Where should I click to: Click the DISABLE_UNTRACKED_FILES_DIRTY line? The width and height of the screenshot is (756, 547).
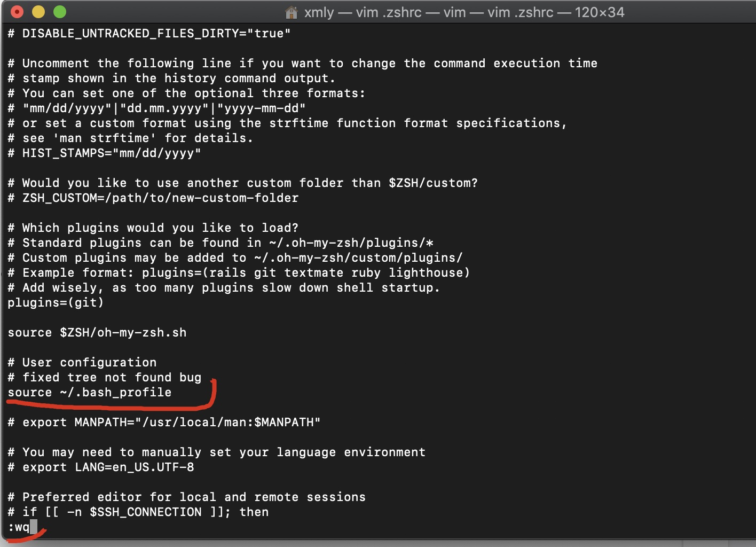pos(149,34)
